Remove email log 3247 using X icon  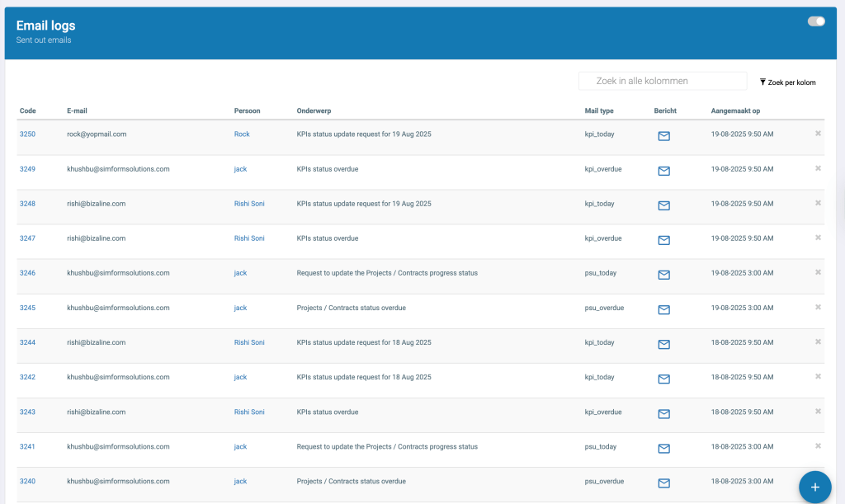point(818,238)
